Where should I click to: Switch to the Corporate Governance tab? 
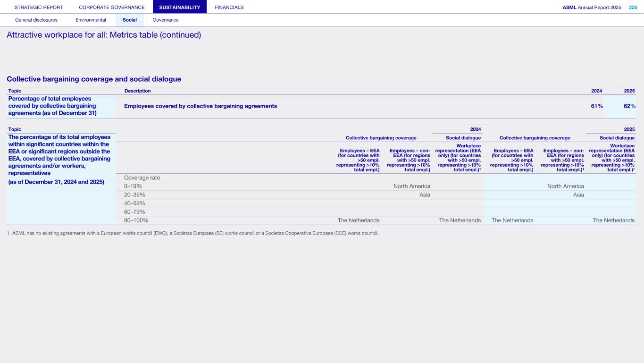pyautogui.click(x=112, y=7)
